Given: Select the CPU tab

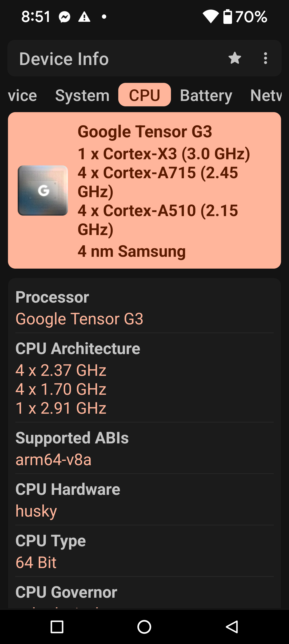Looking at the screenshot, I should [144, 95].
